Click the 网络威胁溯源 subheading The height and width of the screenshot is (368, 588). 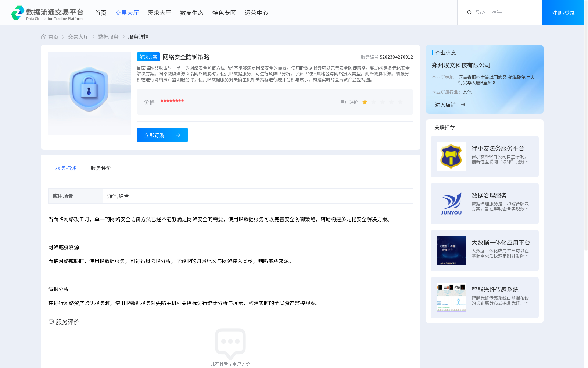point(64,247)
